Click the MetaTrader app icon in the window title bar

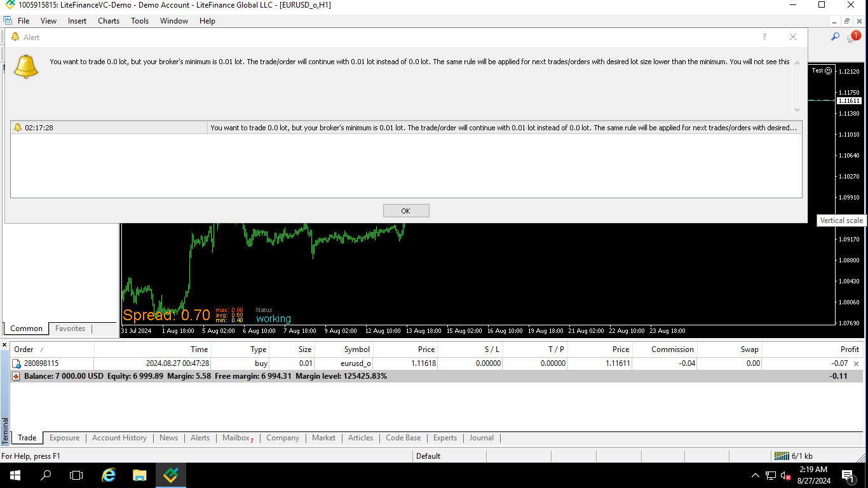(10, 5)
